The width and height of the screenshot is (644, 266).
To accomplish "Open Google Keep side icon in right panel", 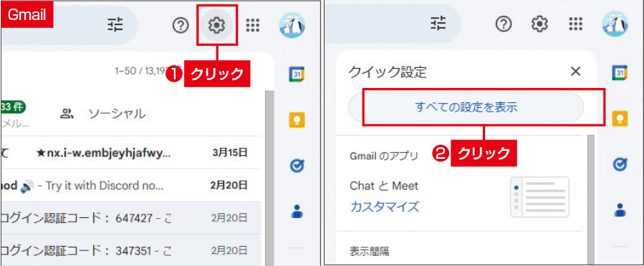I will click(620, 119).
